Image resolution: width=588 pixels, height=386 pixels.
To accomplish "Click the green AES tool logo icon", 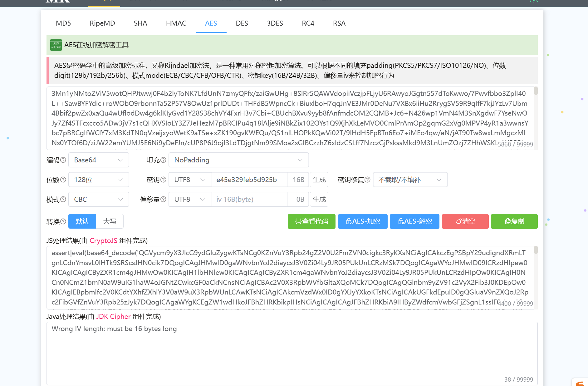I will 56,45.
